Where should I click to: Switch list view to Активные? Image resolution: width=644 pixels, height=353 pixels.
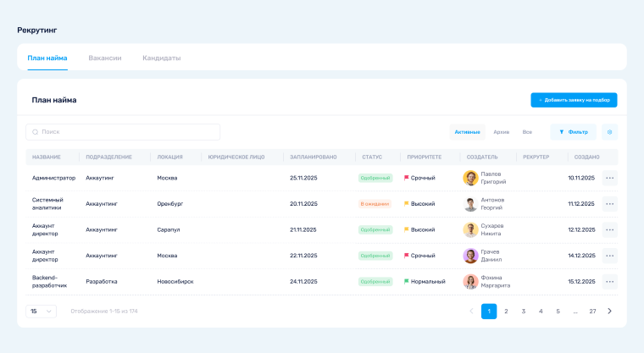(467, 132)
